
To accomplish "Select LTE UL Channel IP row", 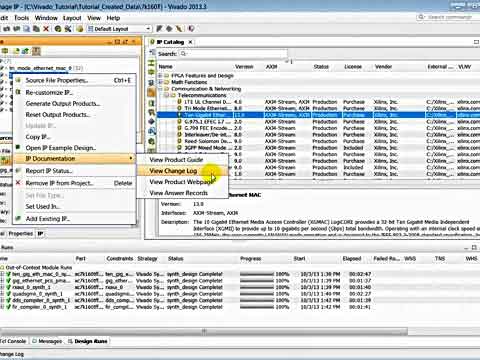I will pyautogui.click(x=318, y=102).
